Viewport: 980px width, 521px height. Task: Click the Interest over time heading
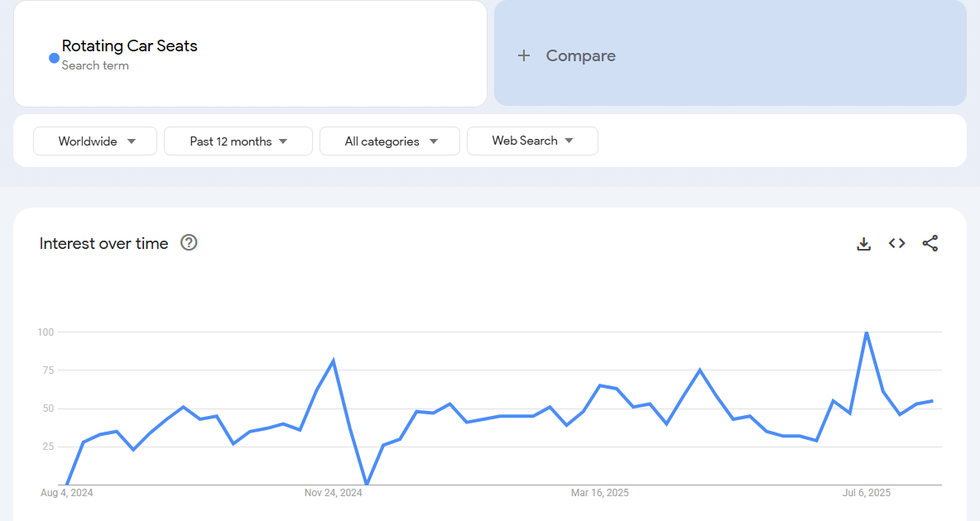click(103, 243)
